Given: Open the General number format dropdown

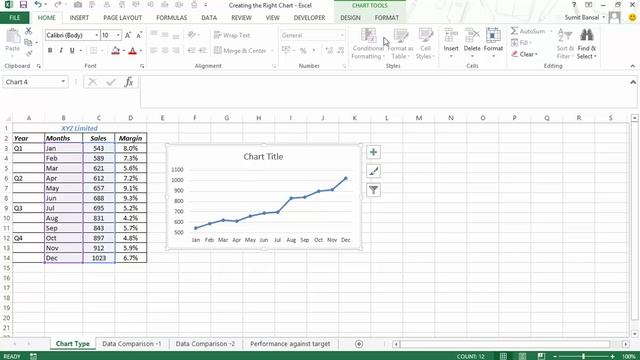Looking at the screenshot, I should [x=342, y=36].
